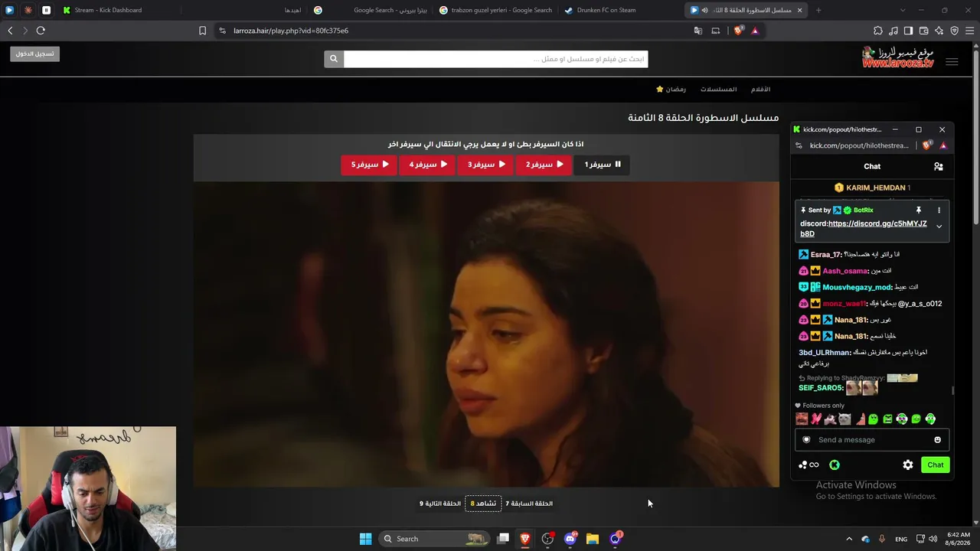The image size is (980, 551).
Task: Go back to the previous page
Action: point(10,31)
